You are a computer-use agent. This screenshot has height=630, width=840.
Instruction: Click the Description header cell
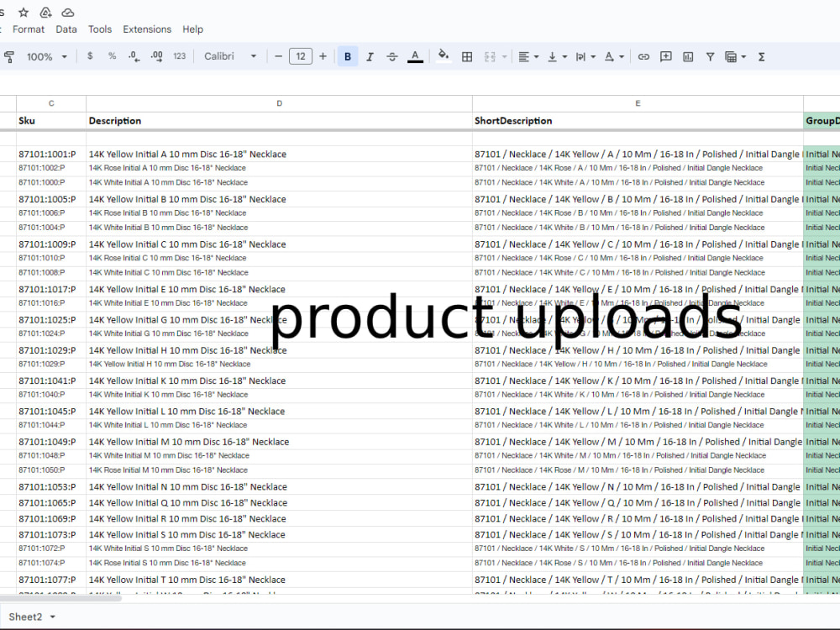coord(279,120)
